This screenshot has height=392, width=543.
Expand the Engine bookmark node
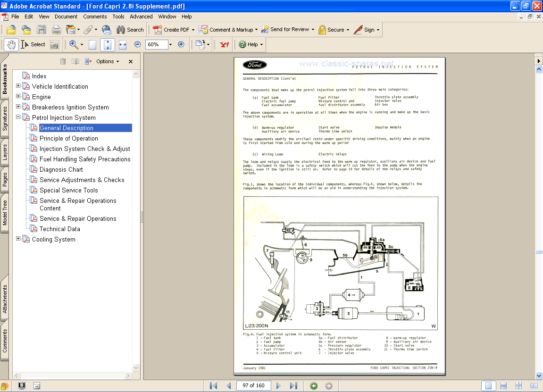click(x=18, y=96)
